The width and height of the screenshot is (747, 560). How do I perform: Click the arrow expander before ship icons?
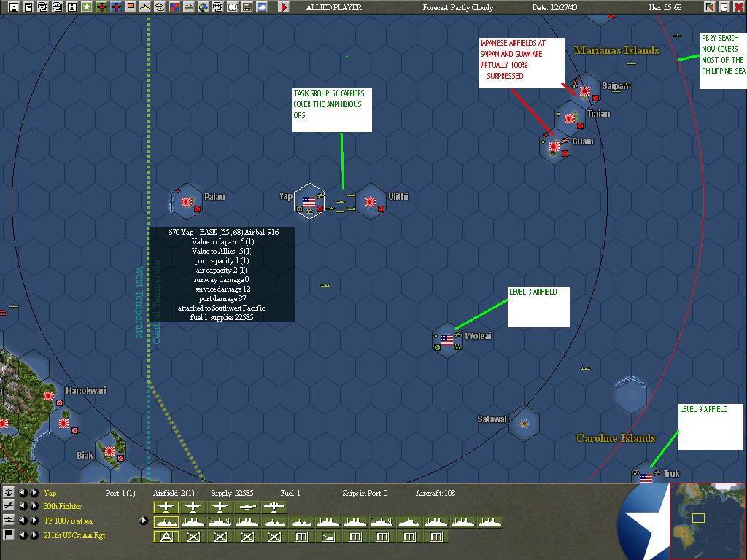pos(144,521)
